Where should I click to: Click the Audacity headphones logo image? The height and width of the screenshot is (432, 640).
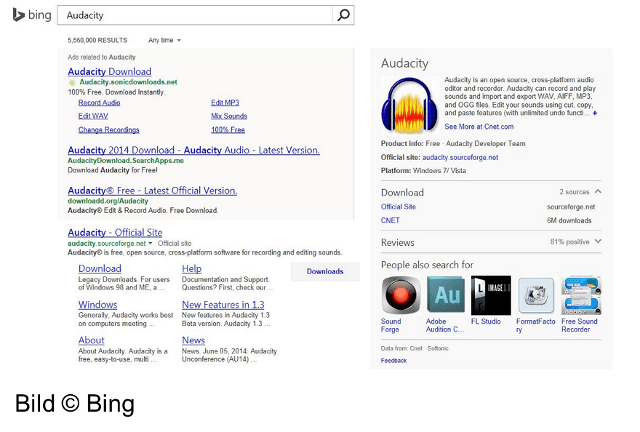(x=409, y=105)
